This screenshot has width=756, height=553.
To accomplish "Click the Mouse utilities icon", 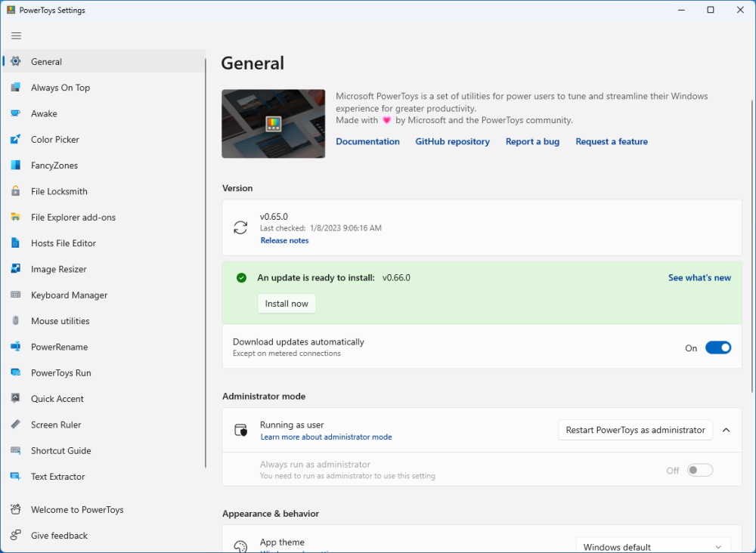I will pyautogui.click(x=15, y=321).
